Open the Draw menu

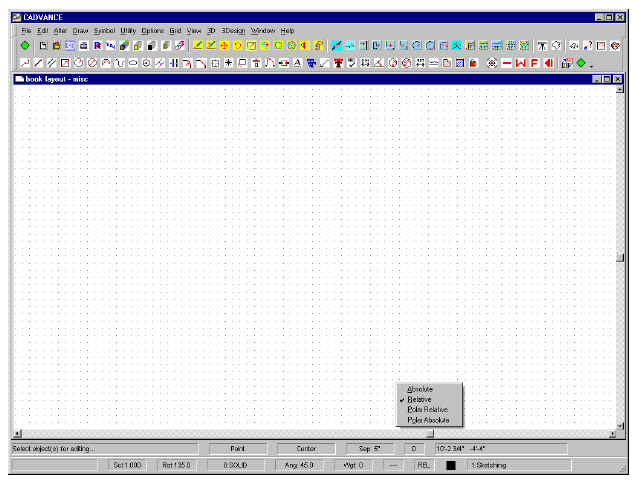tap(80, 31)
